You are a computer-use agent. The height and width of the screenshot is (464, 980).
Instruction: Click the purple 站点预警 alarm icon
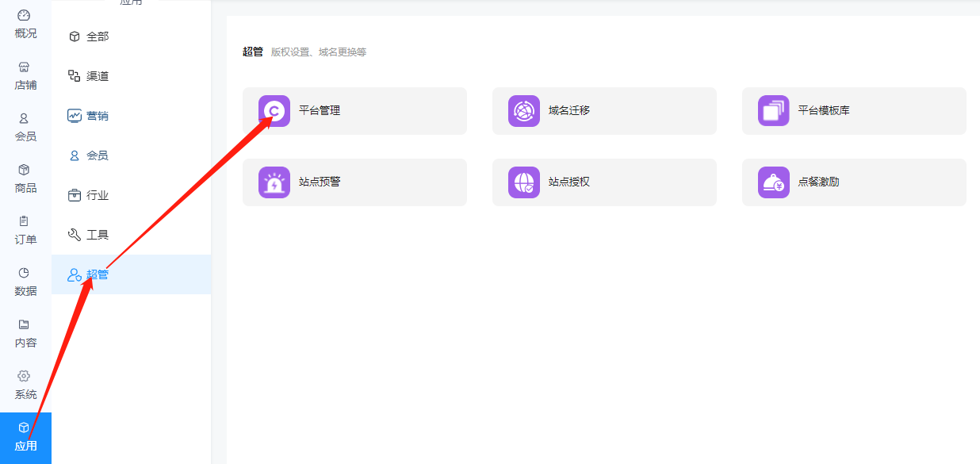[x=274, y=182]
